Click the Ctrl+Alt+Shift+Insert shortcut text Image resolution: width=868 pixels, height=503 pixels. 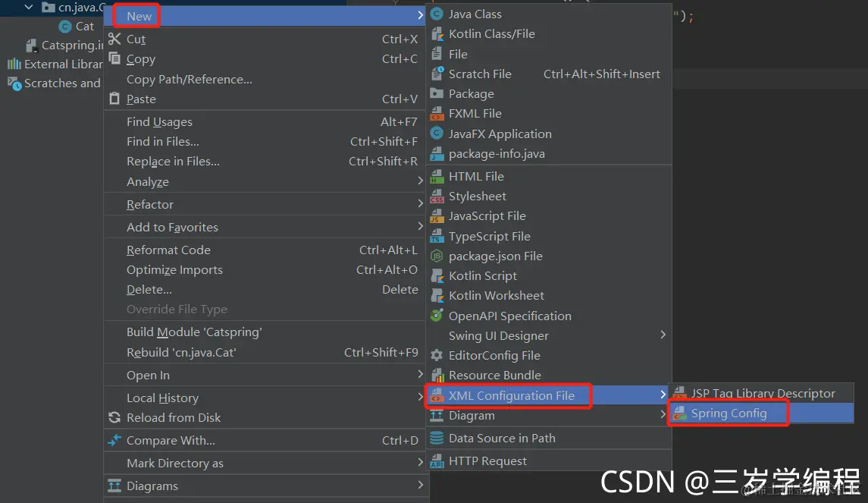(x=602, y=74)
